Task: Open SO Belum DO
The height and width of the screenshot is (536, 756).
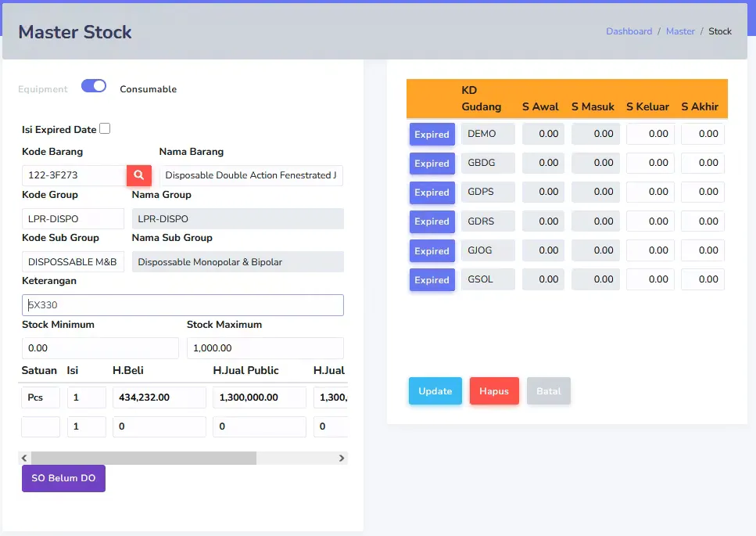Action: coord(63,478)
